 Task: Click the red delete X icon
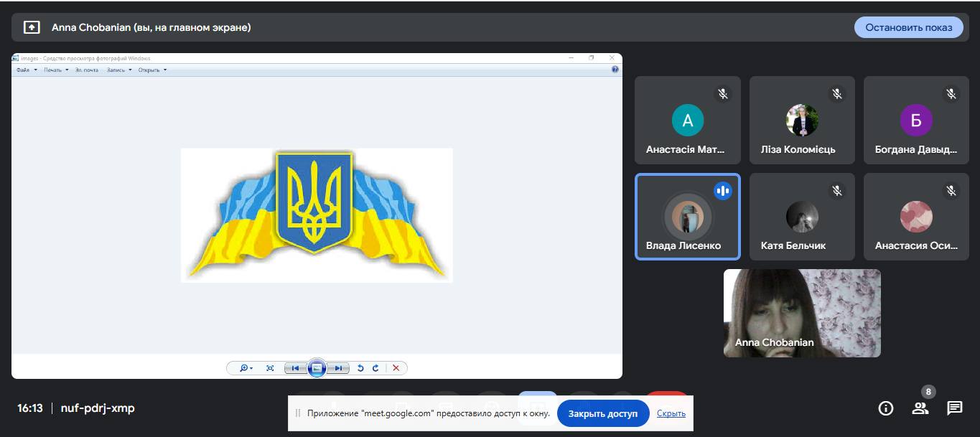396,368
